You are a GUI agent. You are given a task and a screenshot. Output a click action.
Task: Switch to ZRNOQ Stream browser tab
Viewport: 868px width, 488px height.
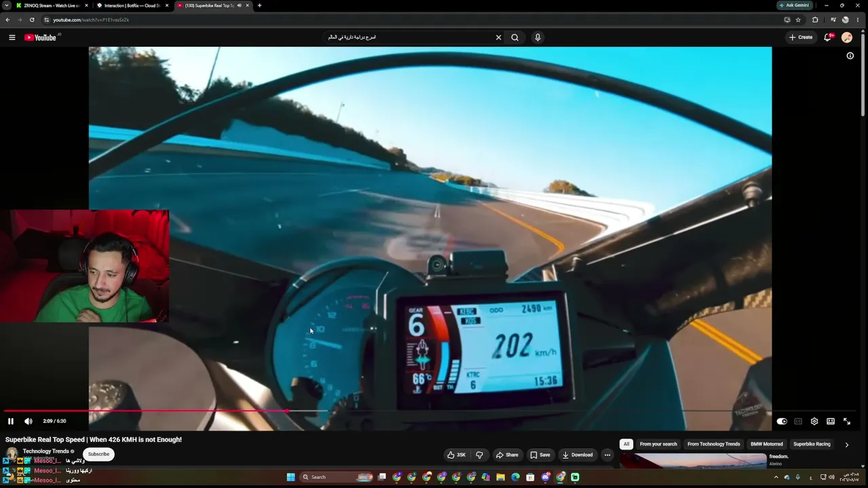52,5
